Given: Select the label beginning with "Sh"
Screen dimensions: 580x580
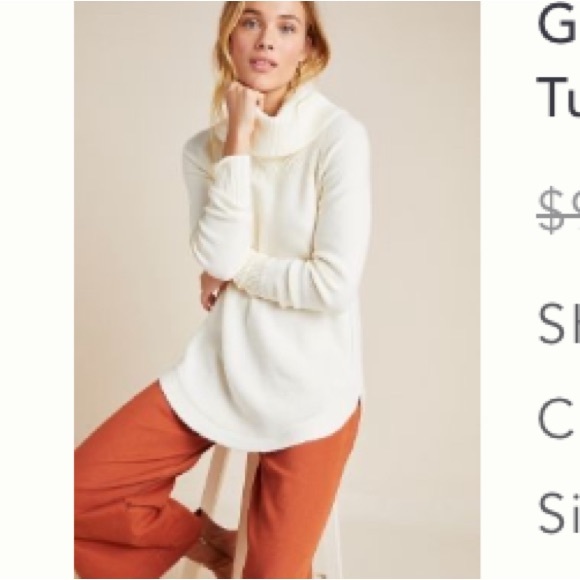Looking at the screenshot, I should 559,324.
